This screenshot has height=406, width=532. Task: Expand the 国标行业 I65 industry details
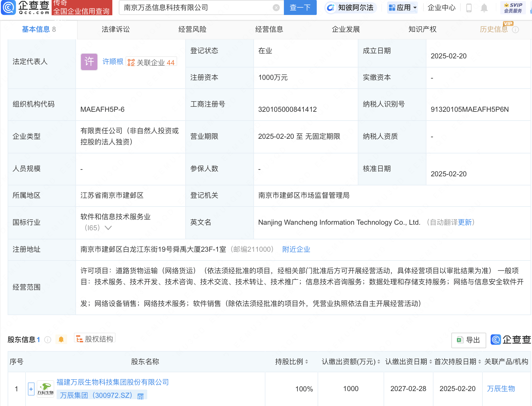108,228
